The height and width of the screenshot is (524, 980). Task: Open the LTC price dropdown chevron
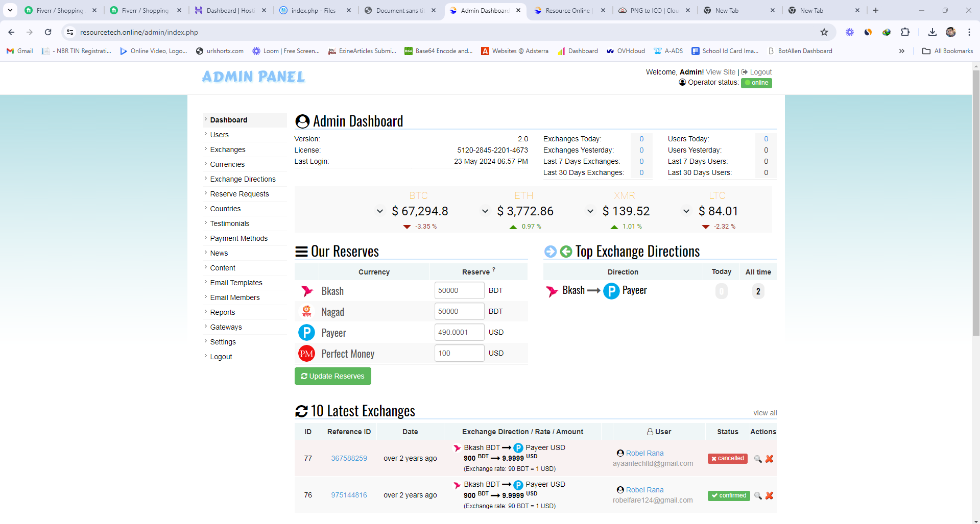[x=686, y=211]
